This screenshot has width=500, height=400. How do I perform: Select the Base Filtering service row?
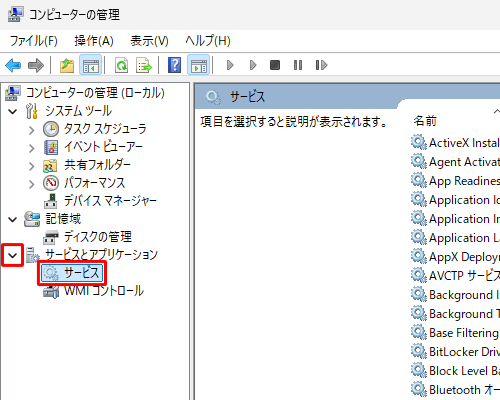pyautogui.click(x=455, y=333)
